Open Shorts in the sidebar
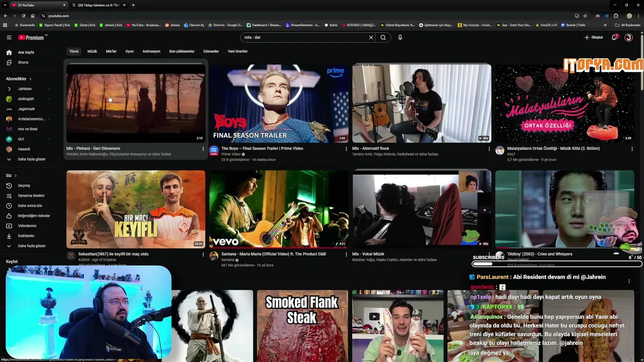The width and height of the screenshot is (644, 362). (23, 62)
